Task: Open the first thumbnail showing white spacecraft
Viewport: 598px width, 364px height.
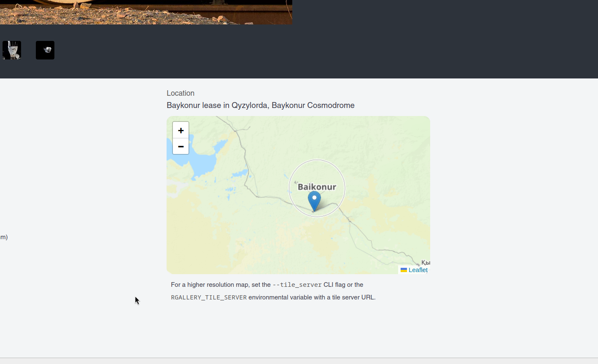Action: (x=12, y=50)
